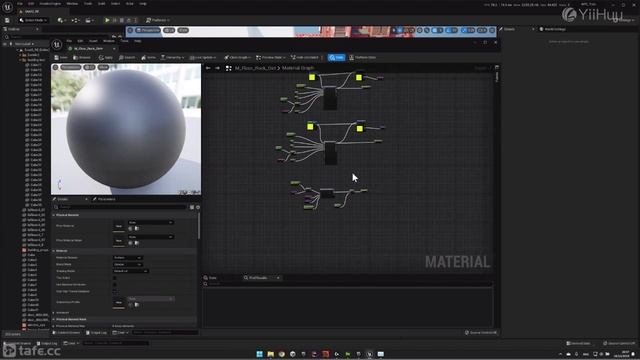Image resolution: width=640 pixels, height=360 pixels.
Task: Open the Blend Mode dropdown
Action: (x=127, y=264)
